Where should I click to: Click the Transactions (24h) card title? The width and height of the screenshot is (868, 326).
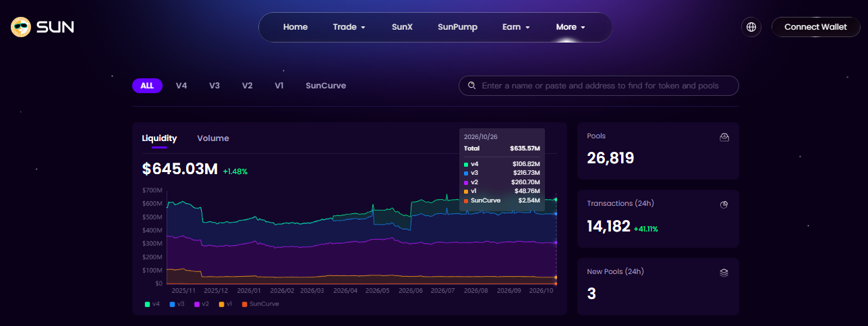pos(620,203)
